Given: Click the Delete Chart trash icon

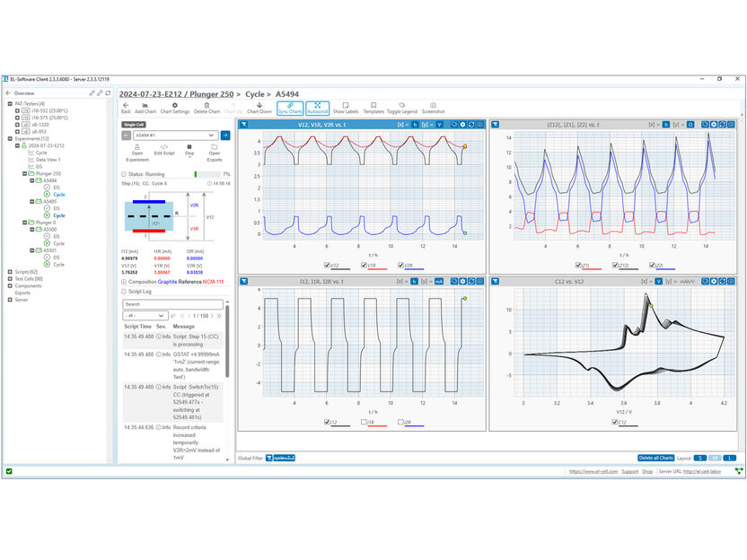Looking at the screenshot, I should click(207, 108).
